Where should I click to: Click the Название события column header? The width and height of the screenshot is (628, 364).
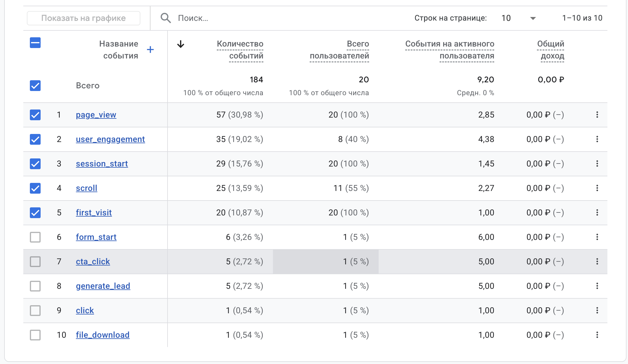(119, 50)
